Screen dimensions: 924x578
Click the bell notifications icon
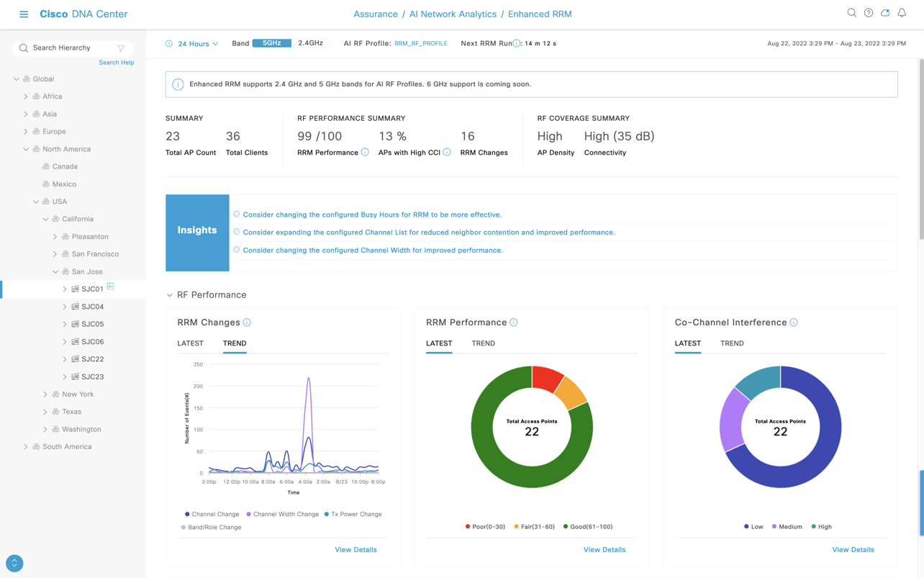(902, 12)
